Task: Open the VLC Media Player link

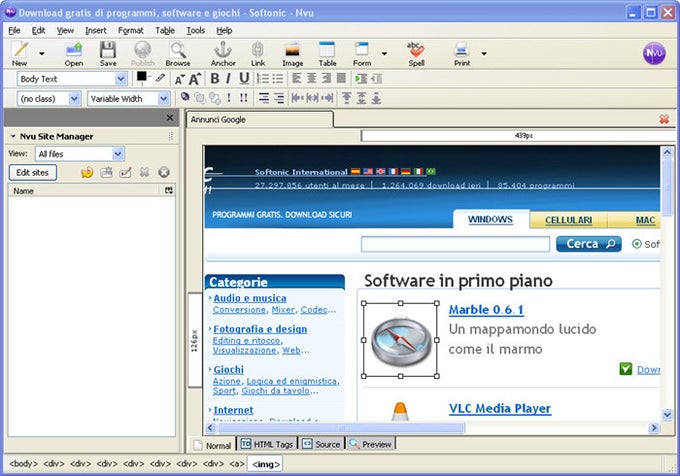Action: (x=500, y=408)
